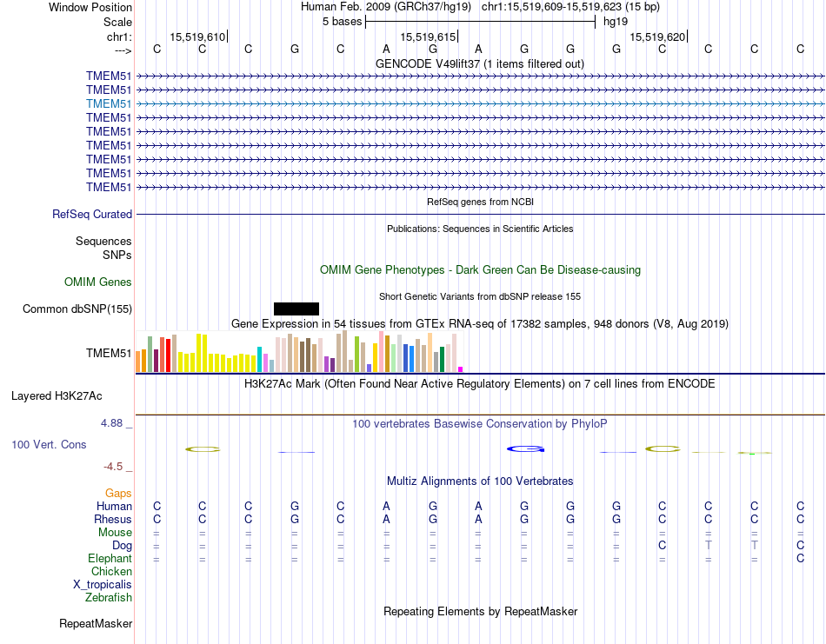Click the Human Feb. 2009 (GRCh37/hg19) position title
The width and height of the screenshot is (826, 644).
point(388,7)
